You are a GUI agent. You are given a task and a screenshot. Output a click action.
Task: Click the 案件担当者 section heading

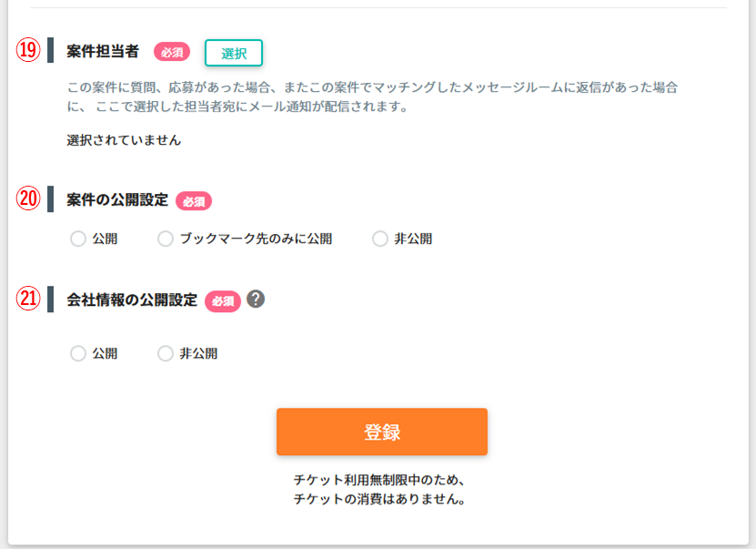pyautogui.click(x=103, y=51)
